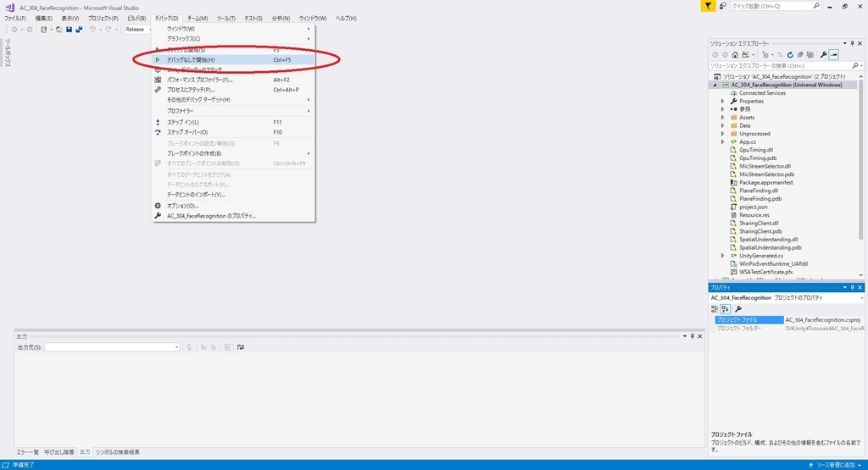Click the Save icon in the main toolbar
This screenshot has width=868, height=470.
point(70,30)
